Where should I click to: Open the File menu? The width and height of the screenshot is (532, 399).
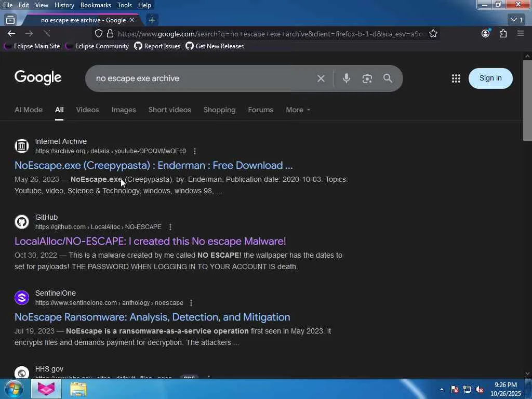click(7, 5)
